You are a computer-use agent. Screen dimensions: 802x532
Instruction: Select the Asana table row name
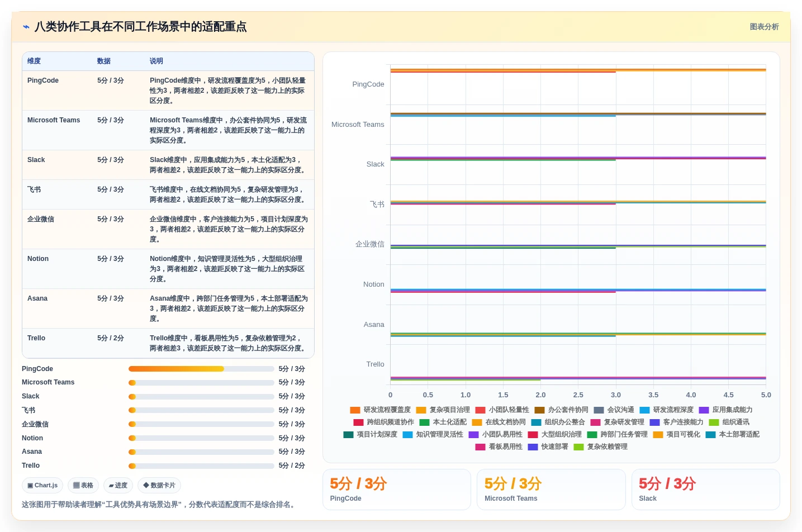(37, 298)
